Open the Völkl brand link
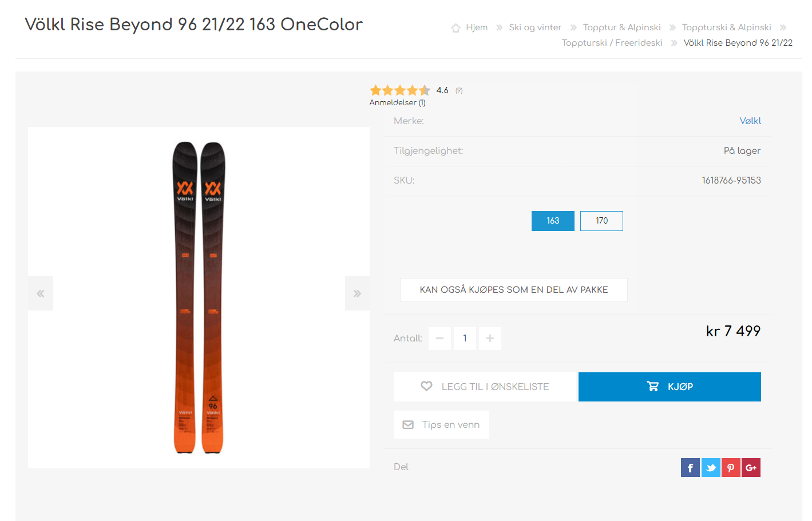Screen dimensions: 812x521 [x=750, y=121]
